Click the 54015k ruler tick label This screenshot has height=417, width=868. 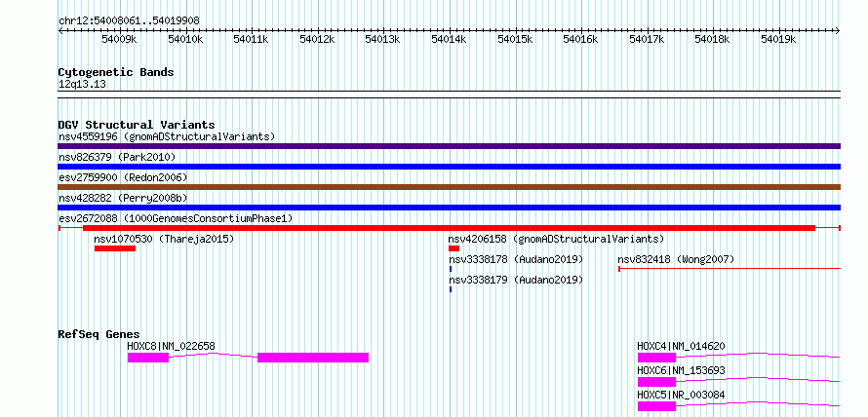(x=515, y=39)
